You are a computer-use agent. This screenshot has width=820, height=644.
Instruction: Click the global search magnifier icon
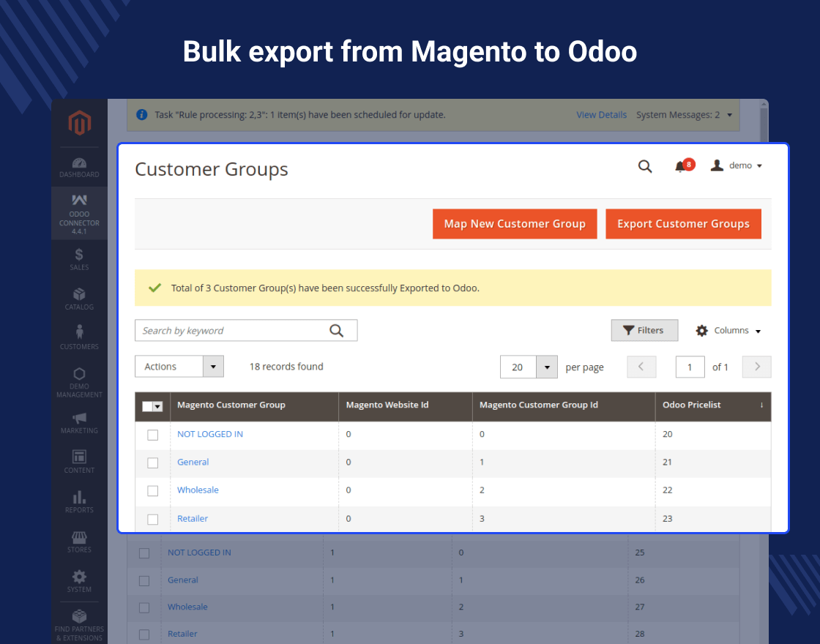pos(645,166)
